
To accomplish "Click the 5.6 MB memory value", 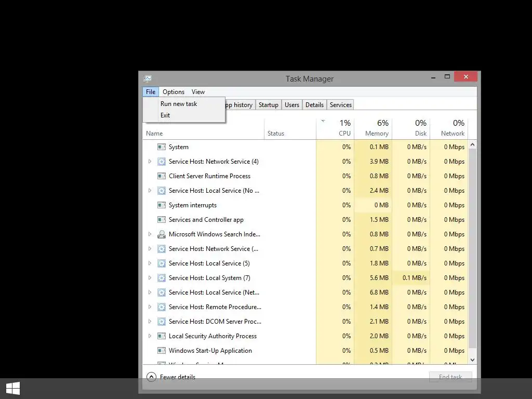I will click(x=379, y=278).
